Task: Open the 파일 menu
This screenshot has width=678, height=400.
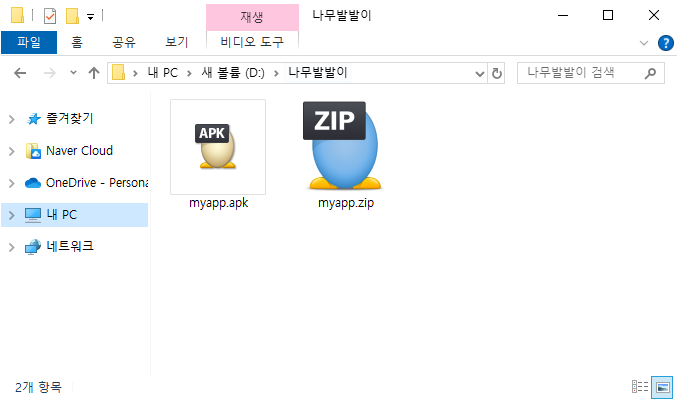Action: click(29, 42)
